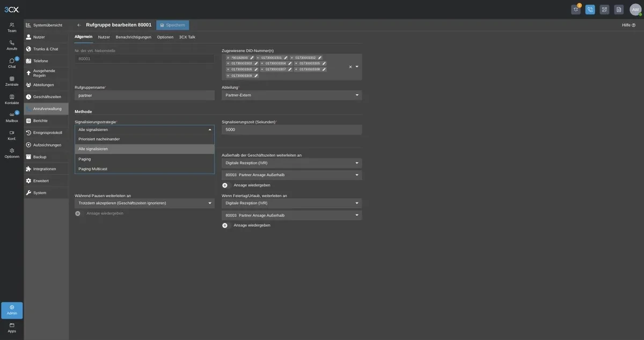Toggle Ansage wiedergeben under Wenn Feiertag/Urlaub
The height and width of the screenshot is (340, 644).
225,226
